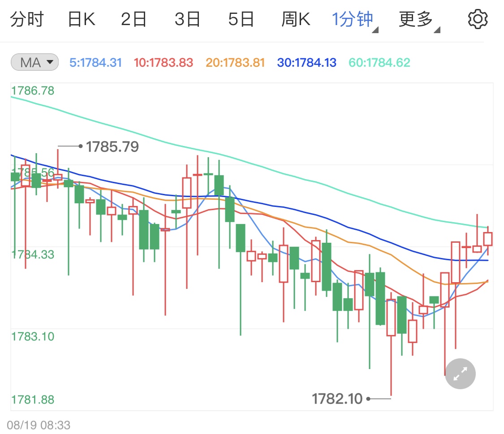Expand chart to fullscreen with arrows button
This screenshot has height=434, width=504.
pos(460,374)
